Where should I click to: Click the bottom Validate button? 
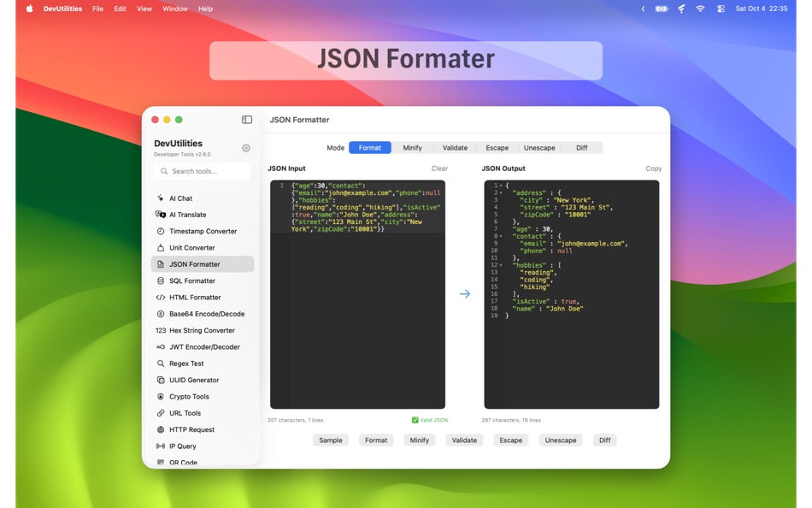[x=464, y=440]
